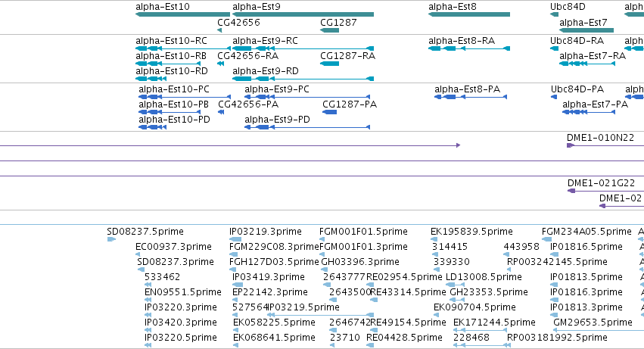Click EST FGM001F01.5prime
This screenshot has width=644, height=349.
click(x=363, y=232)
